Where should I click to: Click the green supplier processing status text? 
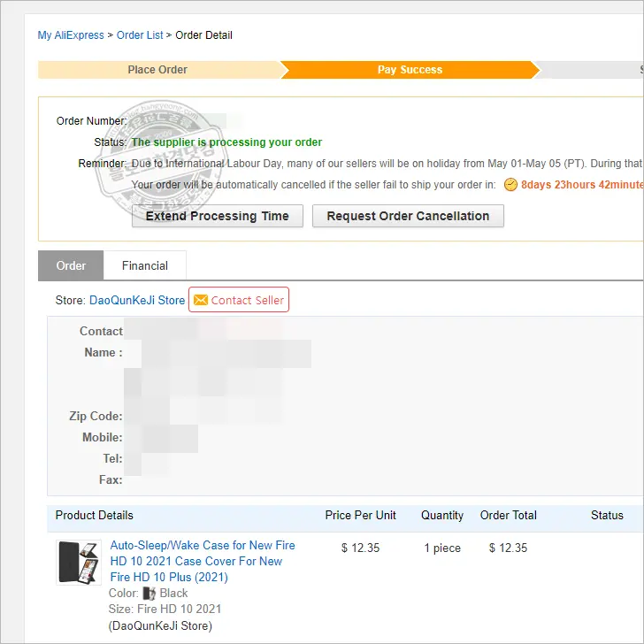[x=226, y=142]
